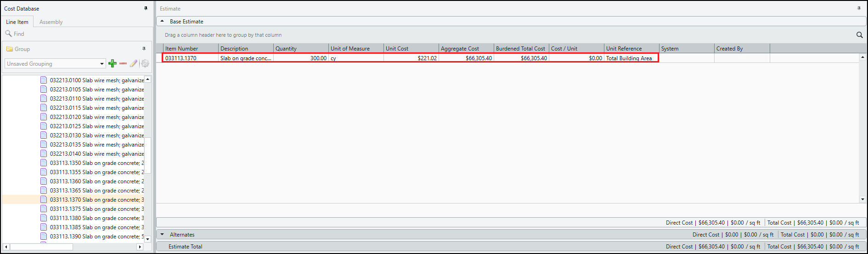
Task: Click the tree list scroll-up arrow
Action: click(x=147, y=79)
